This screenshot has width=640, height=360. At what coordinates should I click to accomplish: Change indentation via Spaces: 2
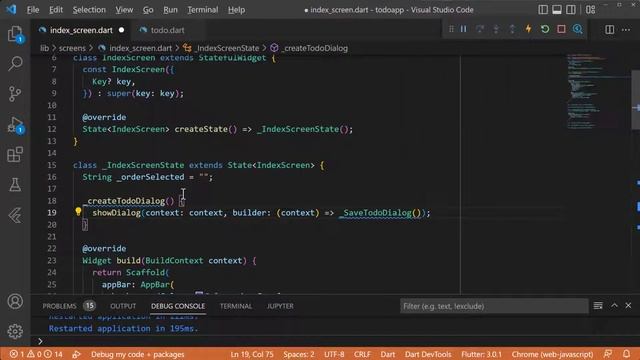click(x=299, y=354)
